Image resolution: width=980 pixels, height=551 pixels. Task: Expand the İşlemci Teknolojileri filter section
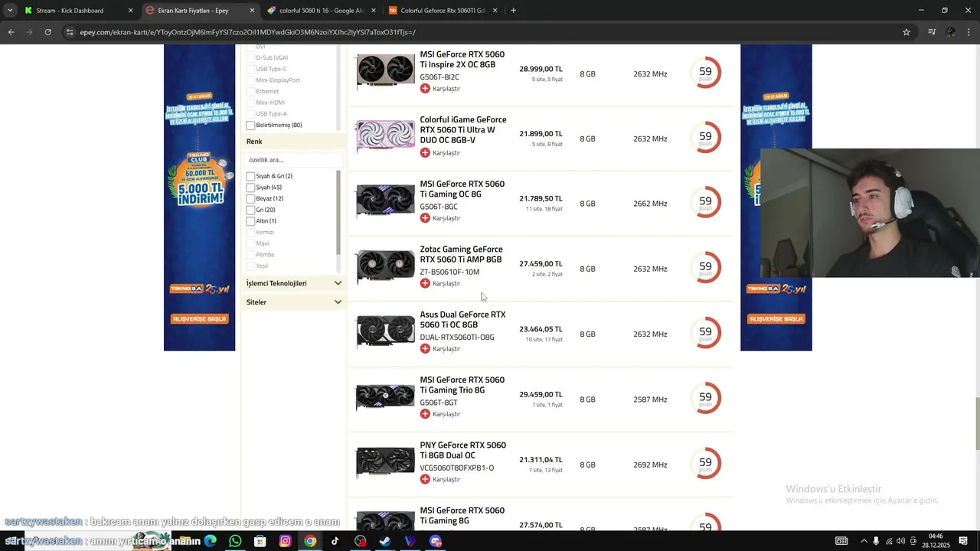(x=293, y=283)
